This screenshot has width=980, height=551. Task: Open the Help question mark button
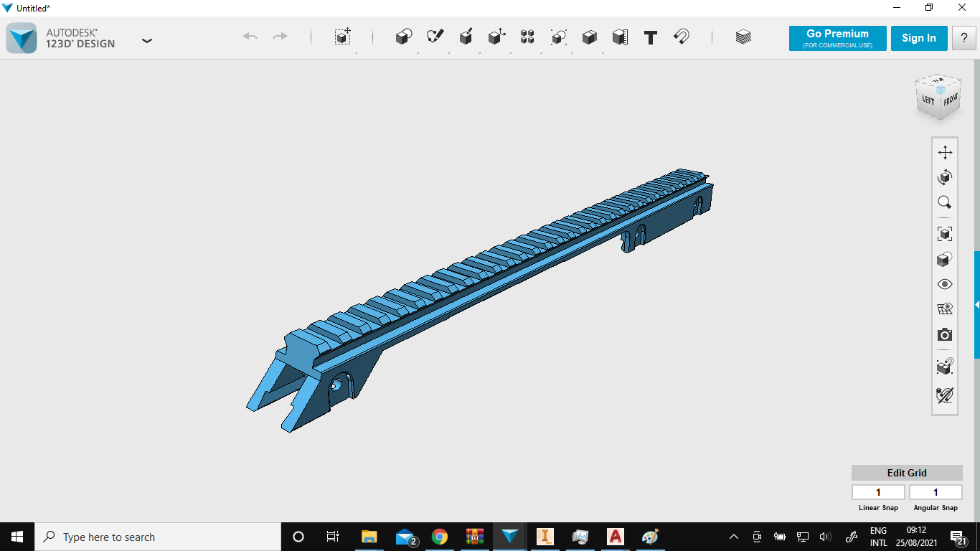coord(964,38)
